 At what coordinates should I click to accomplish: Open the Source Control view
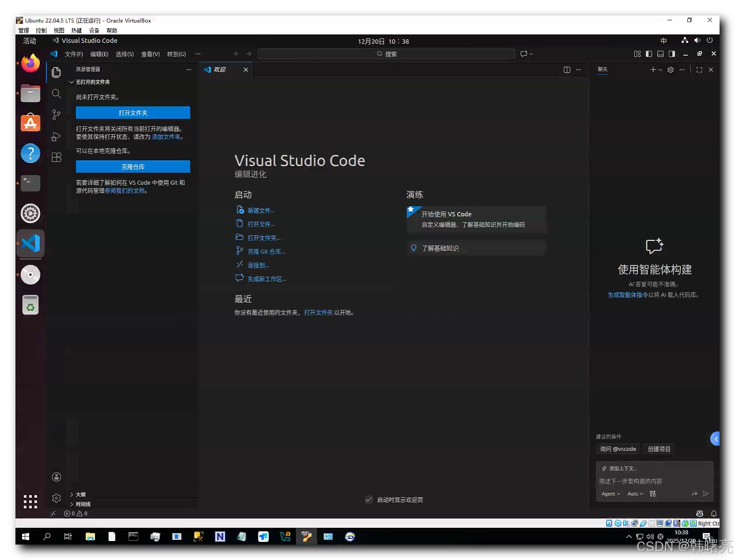pos(56,114)
